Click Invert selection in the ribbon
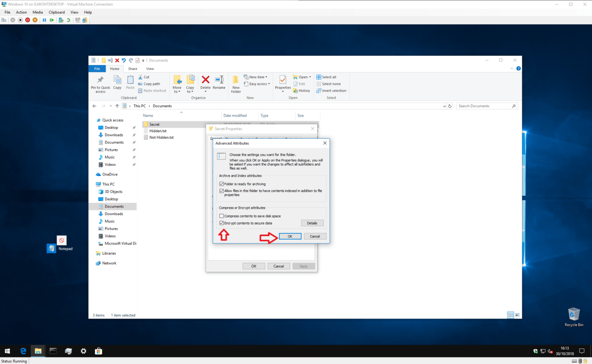 tap(331, 91)
